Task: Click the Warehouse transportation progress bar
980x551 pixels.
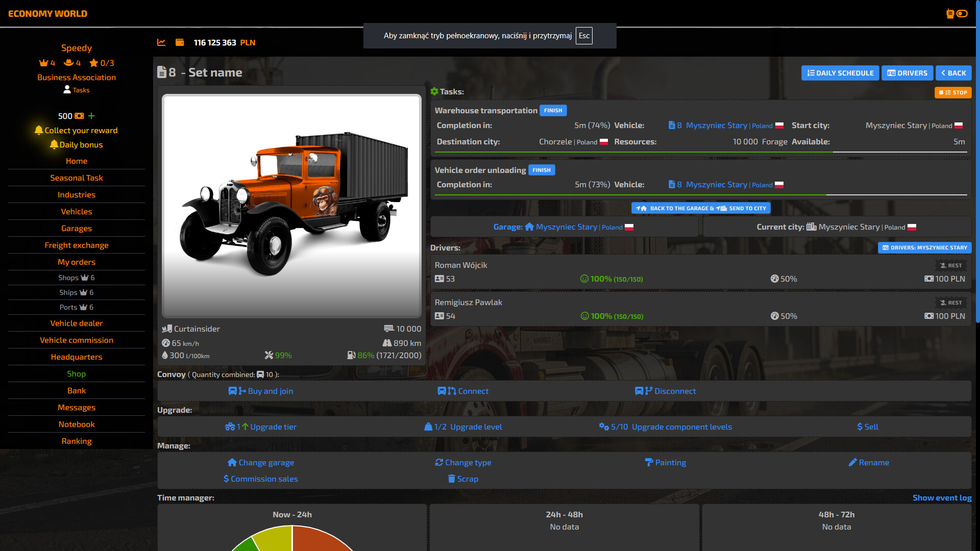Action: click(x=701, y=152)
